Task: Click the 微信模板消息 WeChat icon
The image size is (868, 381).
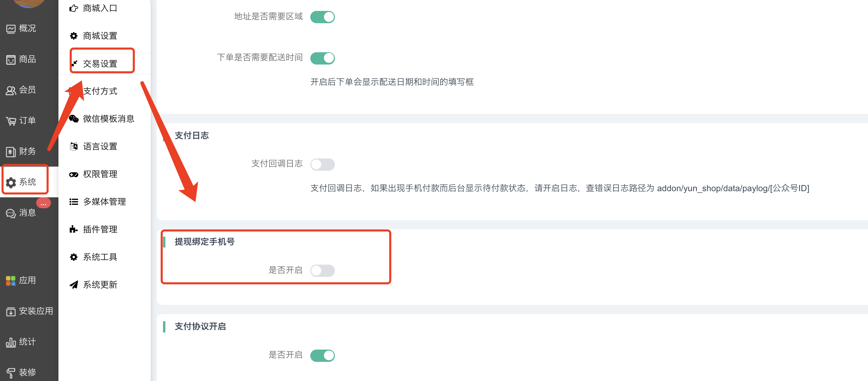Action: pyautogui.click(x=73, y=119)
